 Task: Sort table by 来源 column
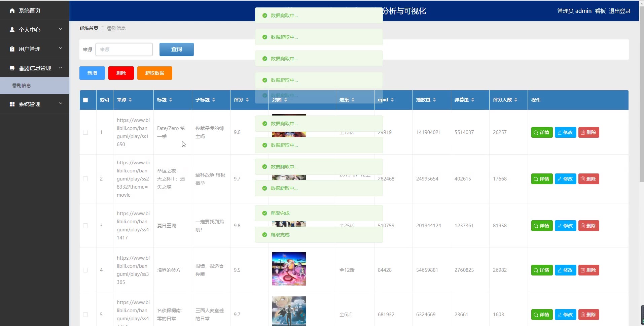130,100
